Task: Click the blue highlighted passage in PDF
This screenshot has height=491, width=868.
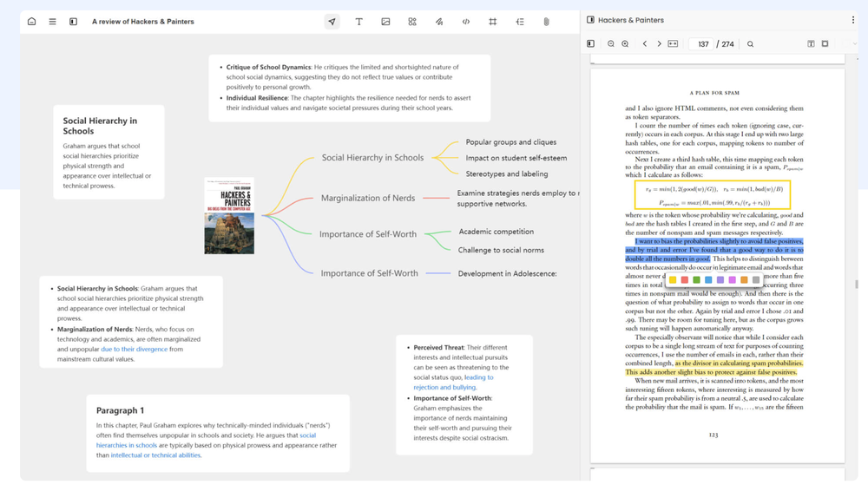Action: 714,250
